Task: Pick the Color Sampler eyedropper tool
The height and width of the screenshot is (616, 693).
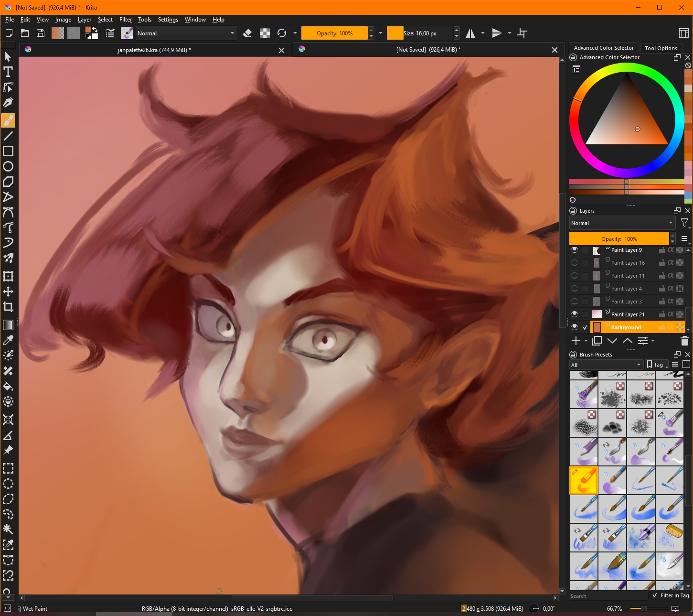Action: point(8,340)
